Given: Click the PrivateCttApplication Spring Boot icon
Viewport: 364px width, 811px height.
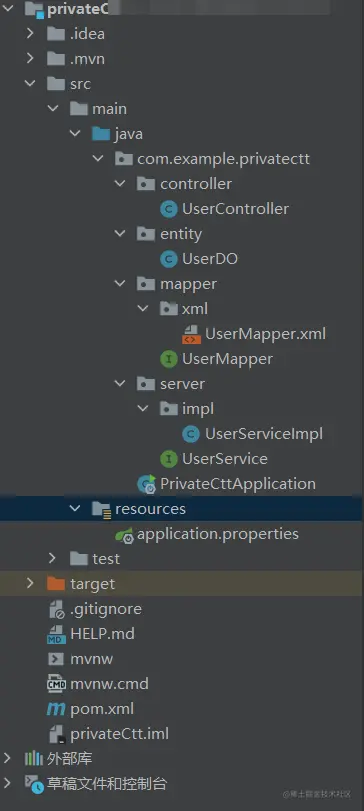Looking at the screenshot, I should tap(146, 484).
